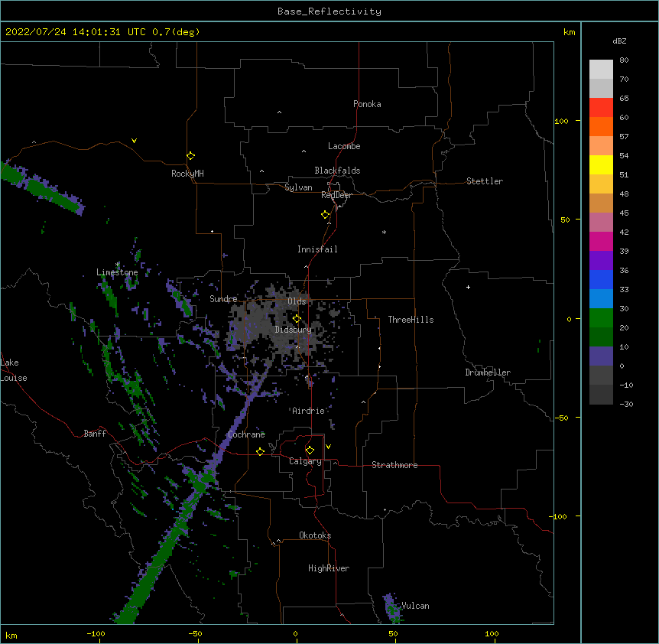Click the Calgary city label

(305, 461)
